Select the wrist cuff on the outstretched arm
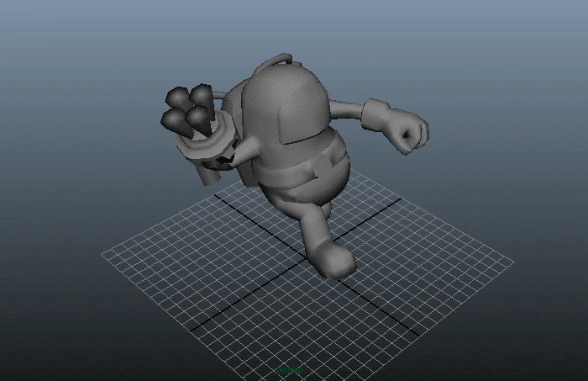The height and width of the screenshot is (381, 588). pos(375,114)
